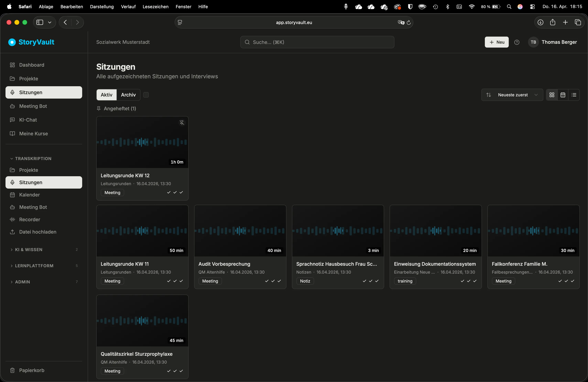Image resolution: width=588 pixels, height=382 pixels.
Task: Select the Archiv tab
Action: pyautogui.click(x=128, y=95)
